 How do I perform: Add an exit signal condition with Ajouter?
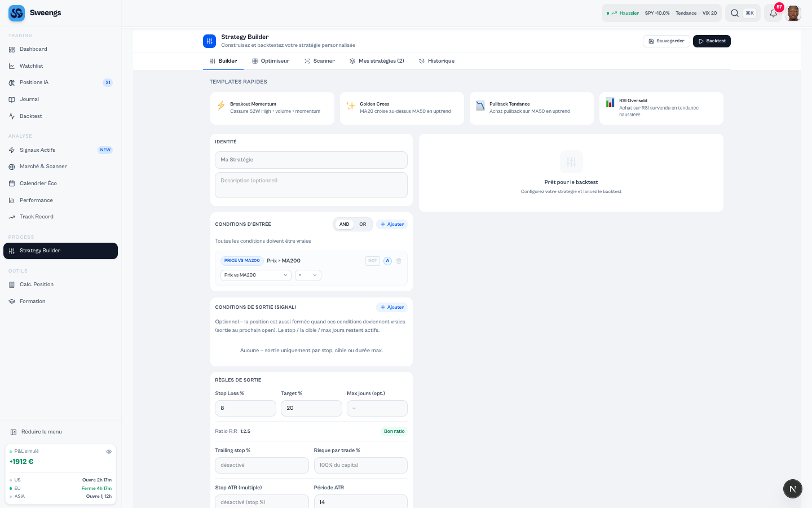(392, 307)
